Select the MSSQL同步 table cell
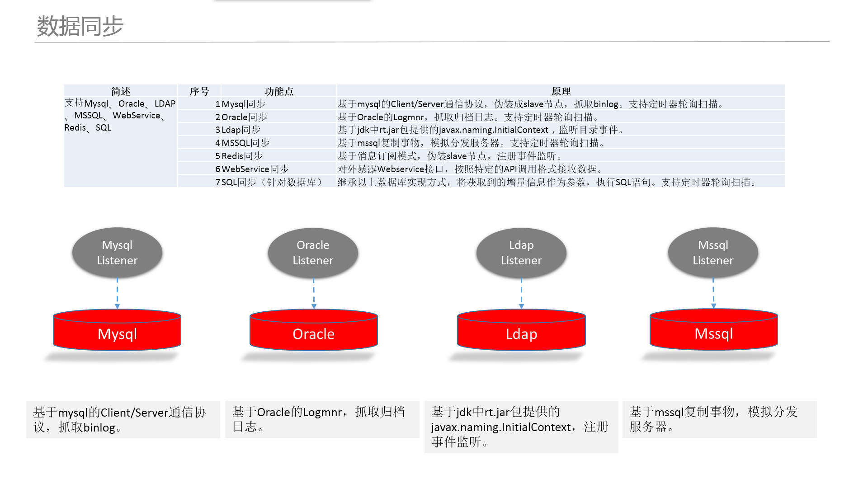 [x=279, y=143]
